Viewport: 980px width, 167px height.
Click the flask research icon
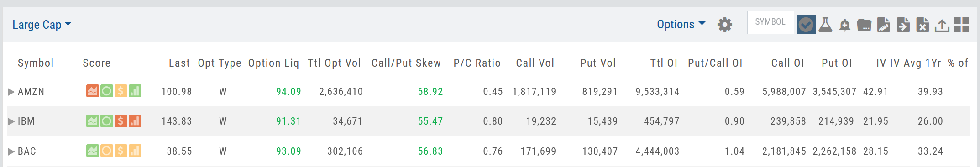point(825,24)
